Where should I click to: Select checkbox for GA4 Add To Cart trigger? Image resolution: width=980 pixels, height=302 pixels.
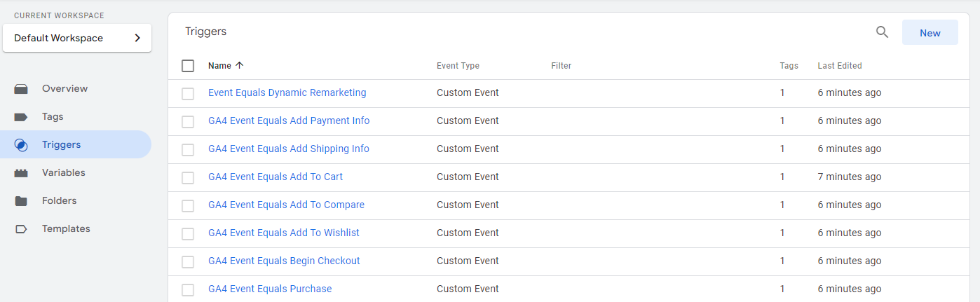pyautogui.click(x=188, y=178)
